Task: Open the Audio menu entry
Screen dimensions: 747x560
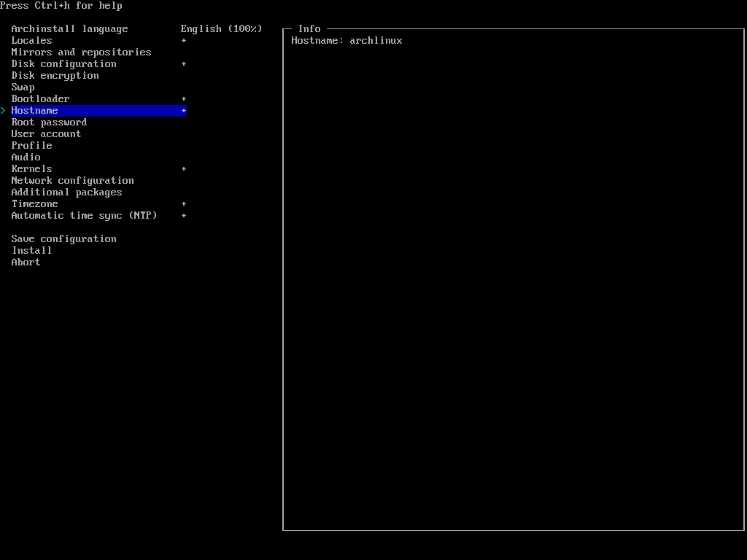Action: [x=26, y=157]
